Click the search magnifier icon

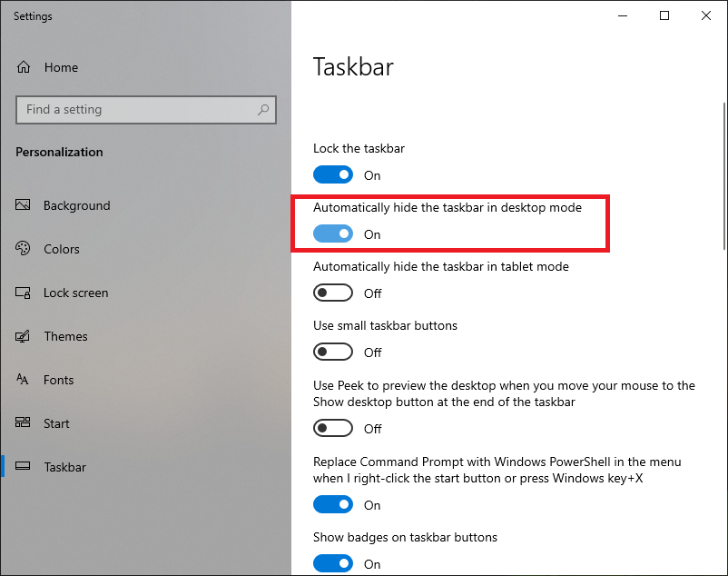[263, 110]
